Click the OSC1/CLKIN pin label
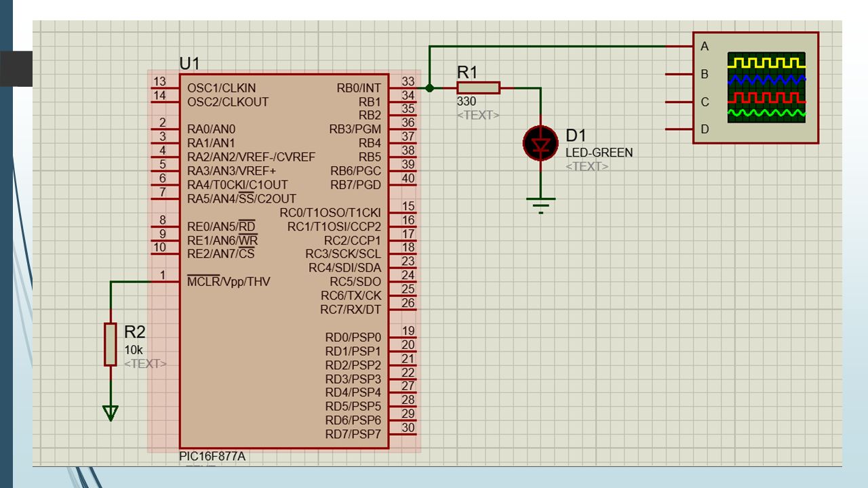868x488 pixels. pyautogui.click(x=222, y=88)
